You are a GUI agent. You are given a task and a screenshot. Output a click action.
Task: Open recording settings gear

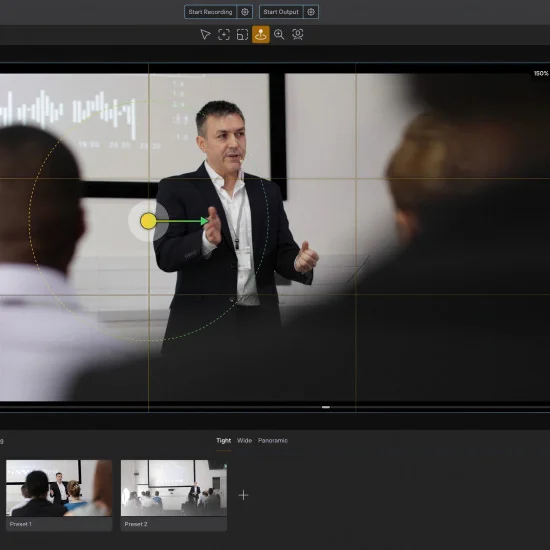pyautogui.click(x=245, y=12)
